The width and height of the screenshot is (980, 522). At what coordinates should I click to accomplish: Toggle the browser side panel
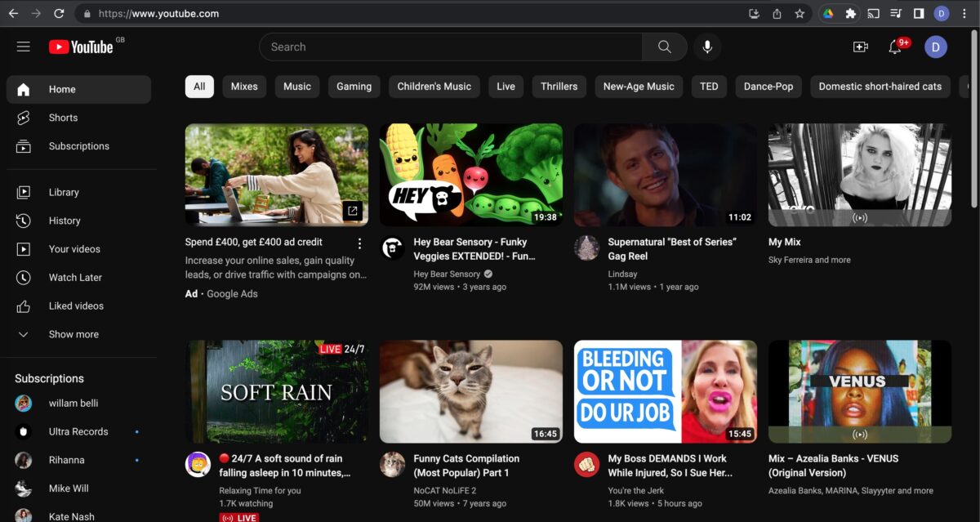tap(919, 13)
